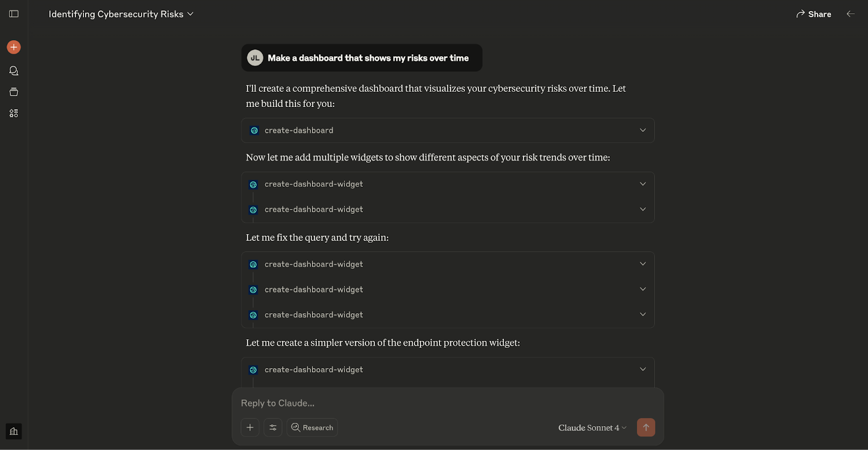This screenshot has height=450, width=868.
Task: Click the Share button
Action: point(814,14)
